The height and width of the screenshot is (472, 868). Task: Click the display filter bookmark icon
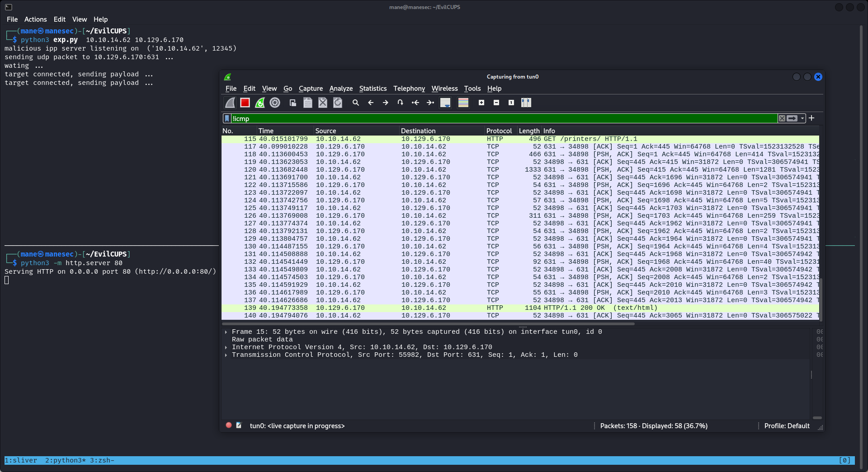pos(227,119)
